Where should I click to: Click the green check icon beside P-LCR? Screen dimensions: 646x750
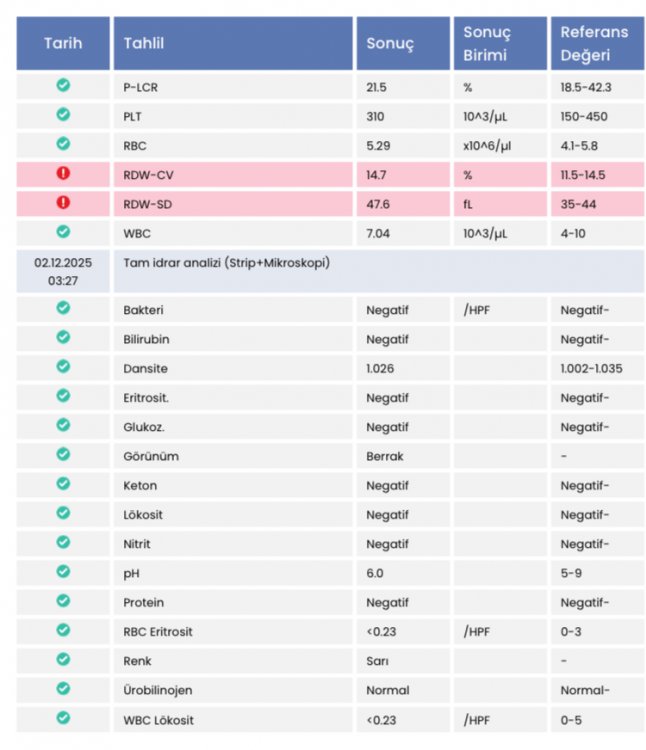coord(63,85)
